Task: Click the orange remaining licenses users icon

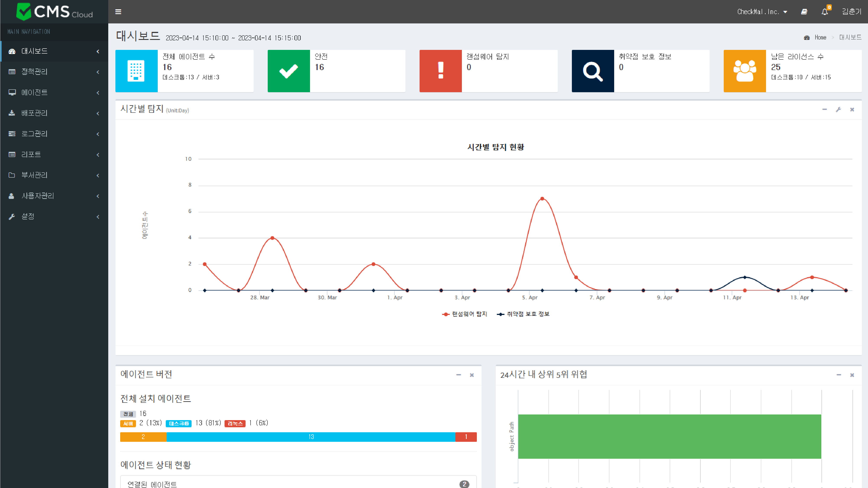Action: point(745,71)
